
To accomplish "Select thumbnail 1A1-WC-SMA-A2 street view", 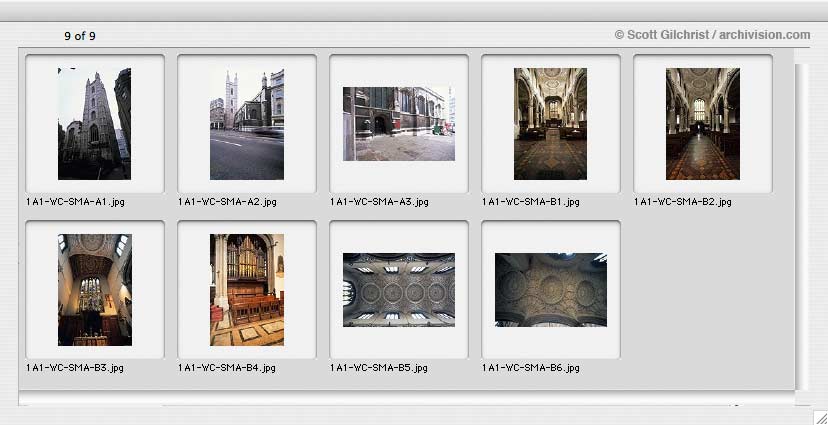I will tap(247, 124).
